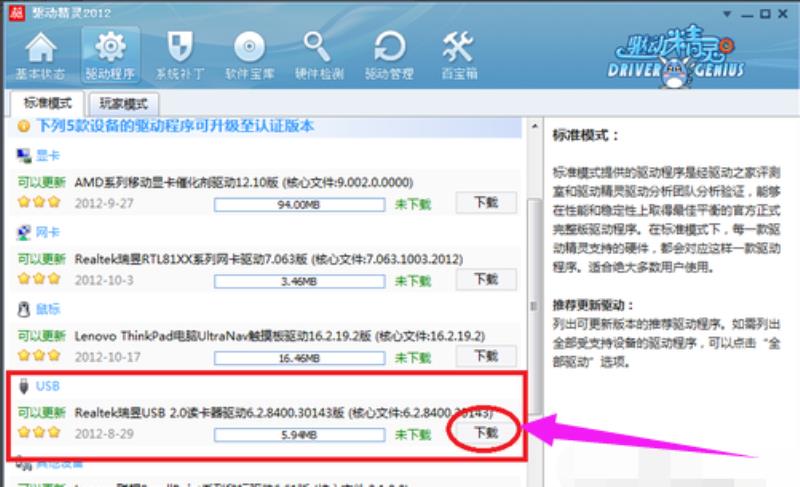Open the 鼠标 category link
Screen dimensions: 800x487
(x=48, y=310)
